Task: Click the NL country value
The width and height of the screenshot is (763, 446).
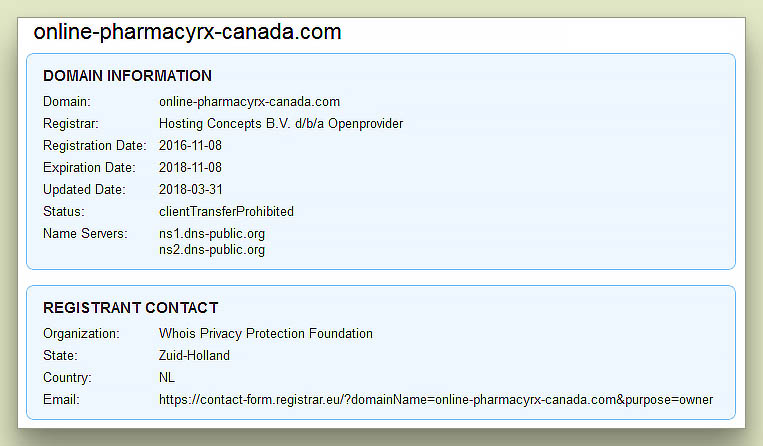Action: pos(167,377)
